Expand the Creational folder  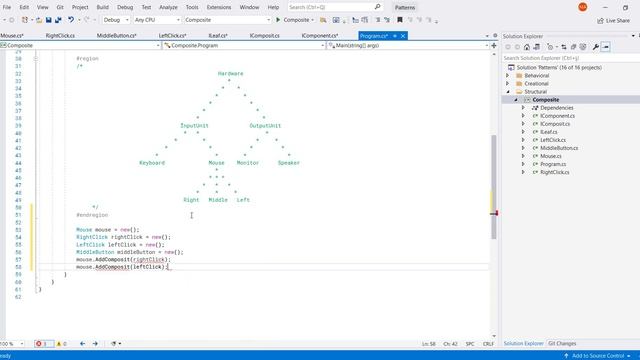point(508,84)
